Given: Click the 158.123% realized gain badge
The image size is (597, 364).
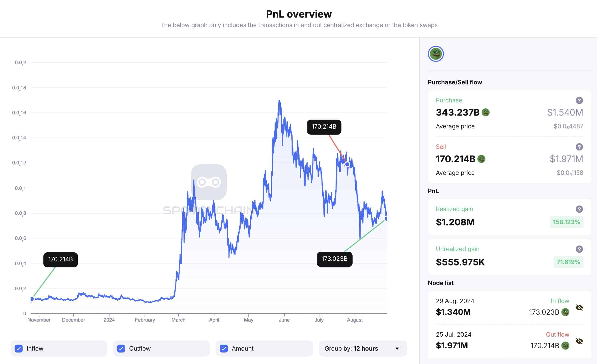Looking at the screenshot, I should coord(566,222).
